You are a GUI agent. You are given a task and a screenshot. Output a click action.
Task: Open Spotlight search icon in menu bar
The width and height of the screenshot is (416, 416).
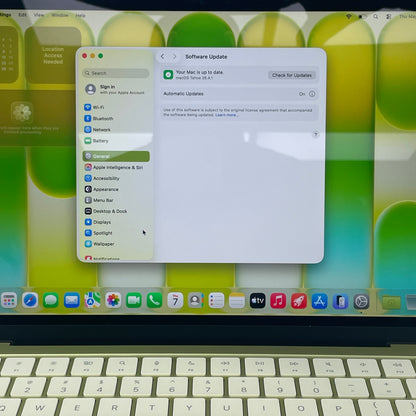click(376, 16)
